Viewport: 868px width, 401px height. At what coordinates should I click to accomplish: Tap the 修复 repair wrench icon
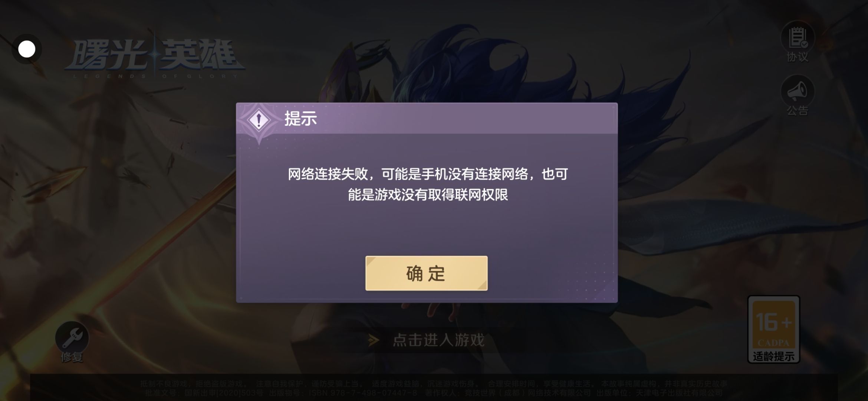[72, 338]
